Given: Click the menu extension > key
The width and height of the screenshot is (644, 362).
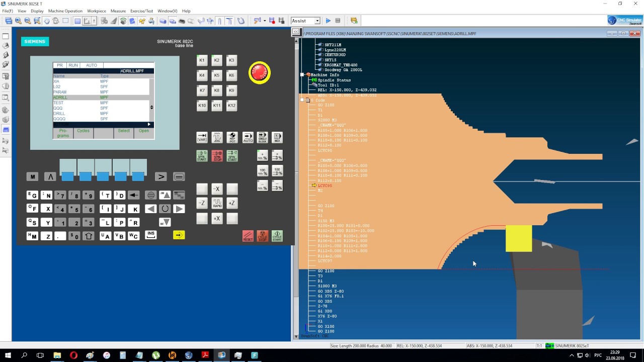Looking at the screenshot, I should point(160,176).
